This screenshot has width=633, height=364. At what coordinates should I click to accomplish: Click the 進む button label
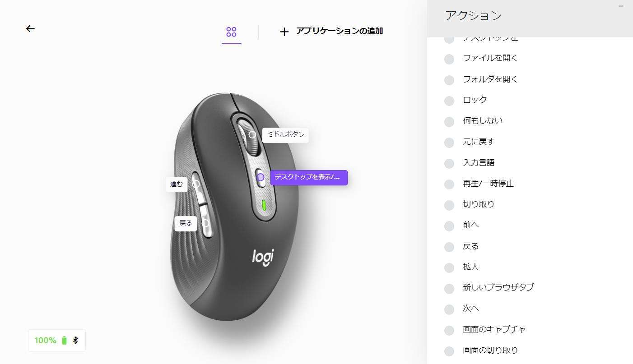tap(177, 184)
